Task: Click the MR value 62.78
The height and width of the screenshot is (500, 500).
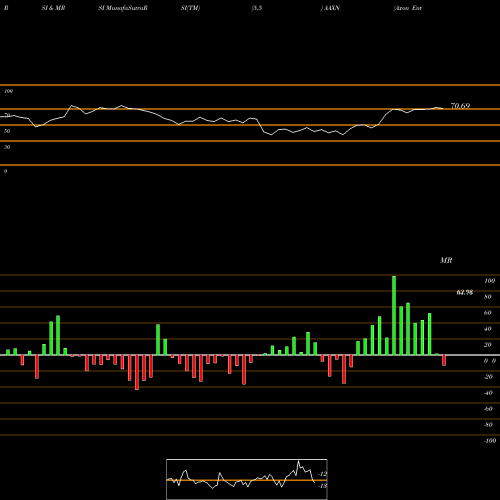Action: click(465, 292)
